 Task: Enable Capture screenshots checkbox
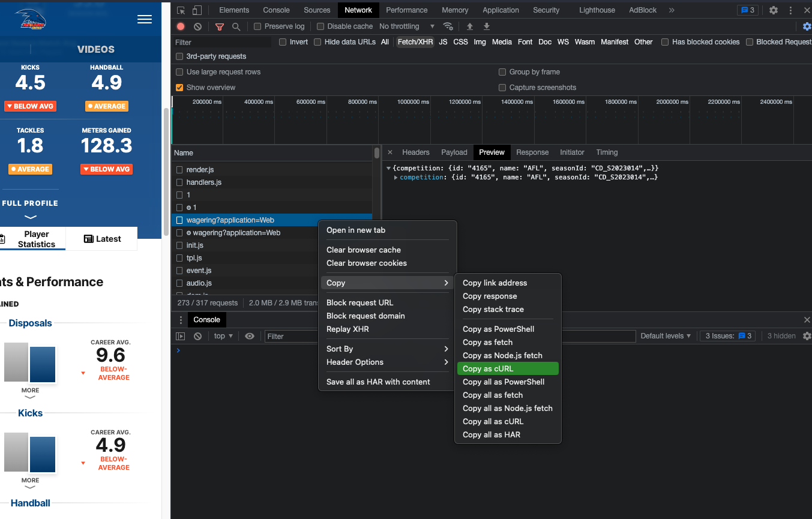pos(502,88)
